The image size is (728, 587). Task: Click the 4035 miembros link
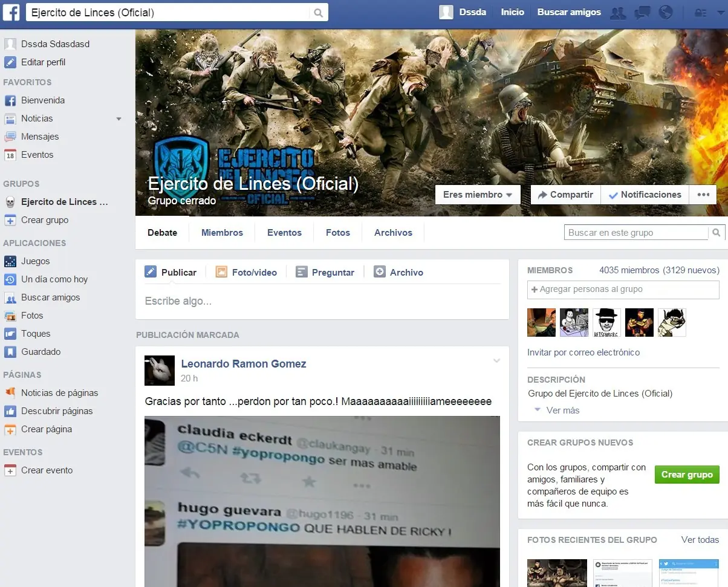(x=629, y=270)
